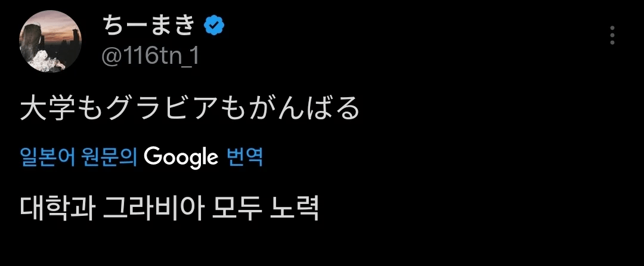Image resolution: width=644 pixels, height=266 pixels.
Task: Open the @116tn_1 handle
Action: (x=149, y=57)
